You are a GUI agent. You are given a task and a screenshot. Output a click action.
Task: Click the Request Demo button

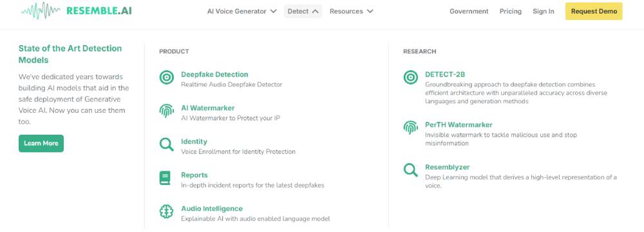coord(594,11)
